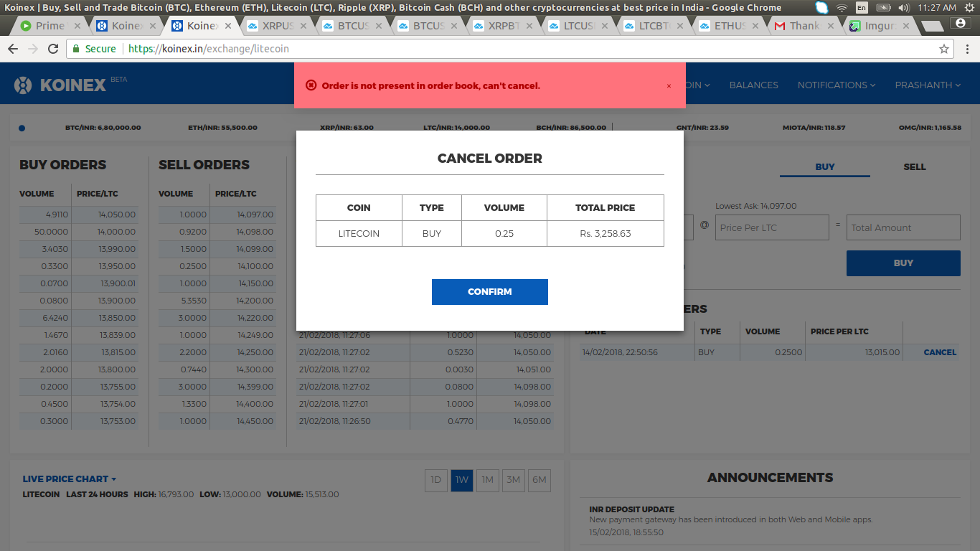Click the Price Per LTC field
This screenshot has width=980, height=551.
tap(772, 227)
